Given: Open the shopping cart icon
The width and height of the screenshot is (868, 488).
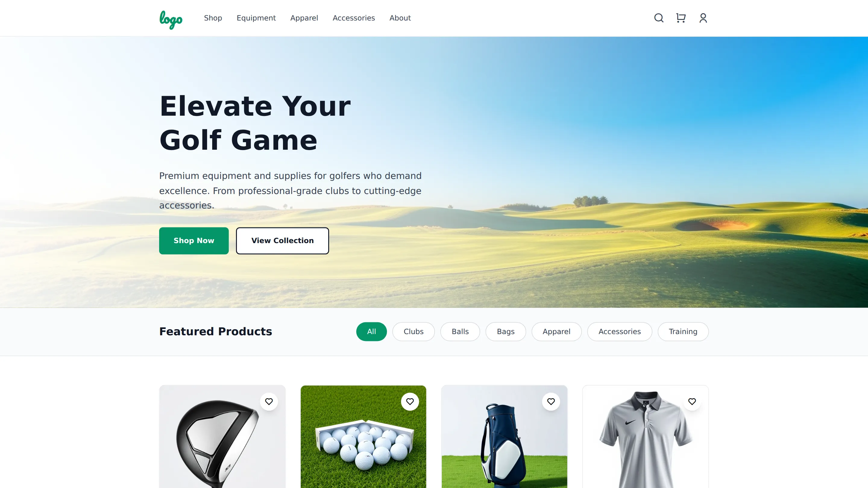Looking at the screenshot, I should 681,18.
